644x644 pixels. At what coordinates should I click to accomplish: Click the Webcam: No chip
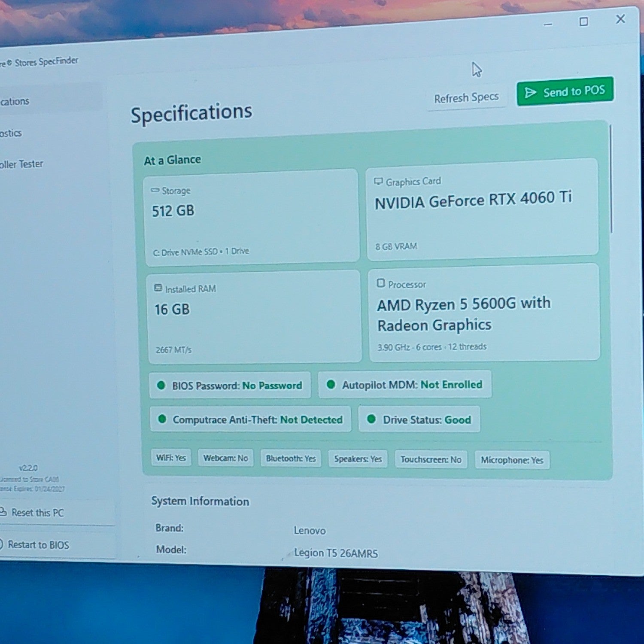(225, 458)
